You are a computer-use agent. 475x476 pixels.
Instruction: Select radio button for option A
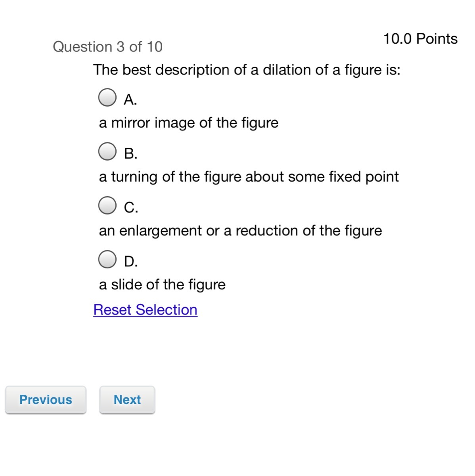pyautogui.click(x=107, y=98)
